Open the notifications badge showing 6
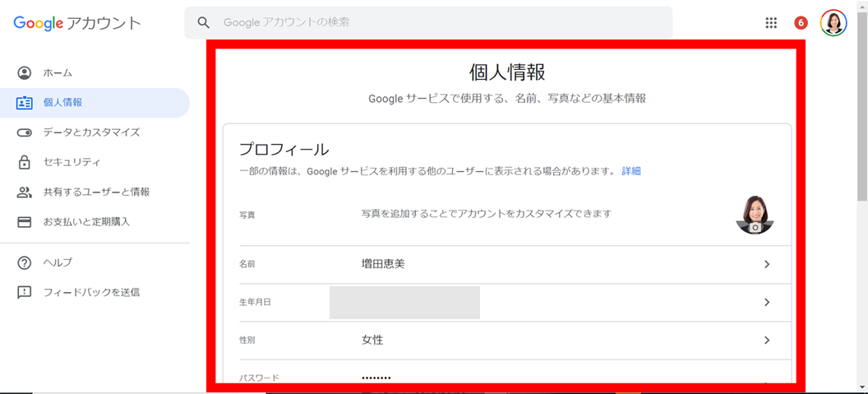This screenshot has height=394, width=868. click(801, 23)
